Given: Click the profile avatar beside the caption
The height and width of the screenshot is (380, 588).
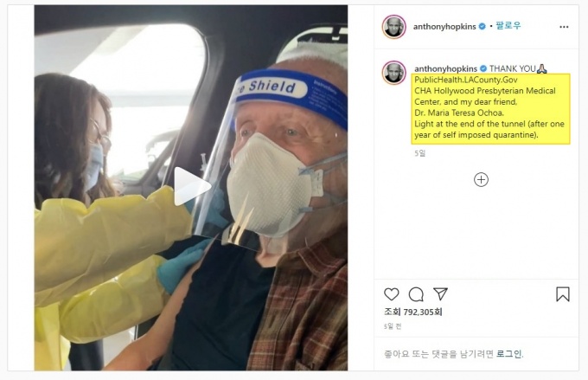Looking at the screenshot, I should pyautogui.click(x=393, y=72).
